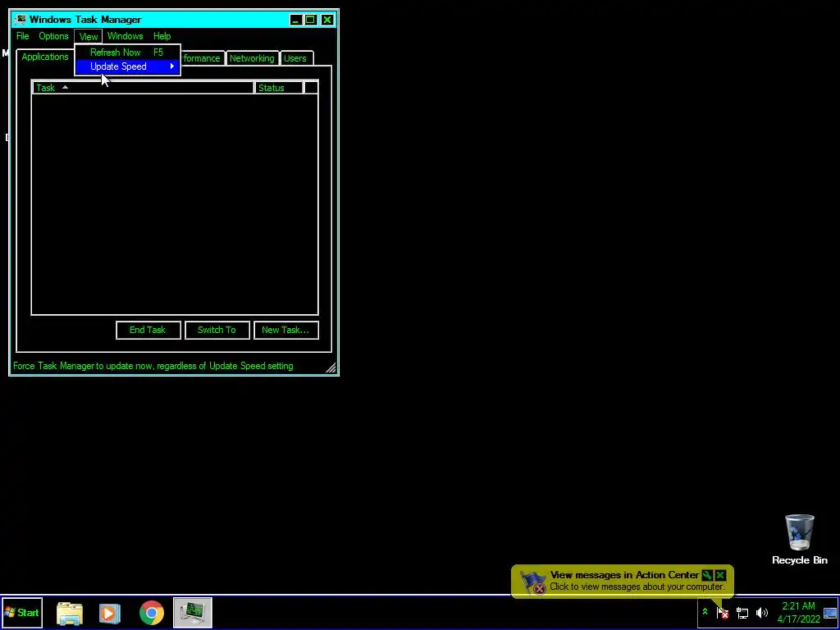The image size is (840, 630).
Task: Minimize the Task Manager window
Action: click(295, 21)
